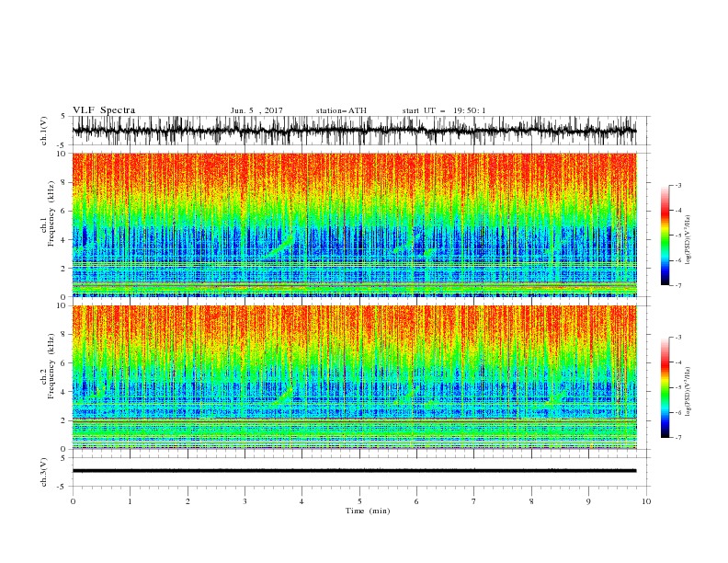This screenshot has height=563, width=728.
Task: Click time axis tick label "7"
Action: click(474, 501)
